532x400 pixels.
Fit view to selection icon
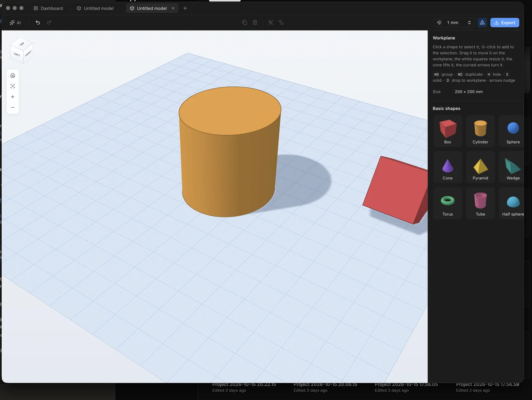[x=13, y=86]
